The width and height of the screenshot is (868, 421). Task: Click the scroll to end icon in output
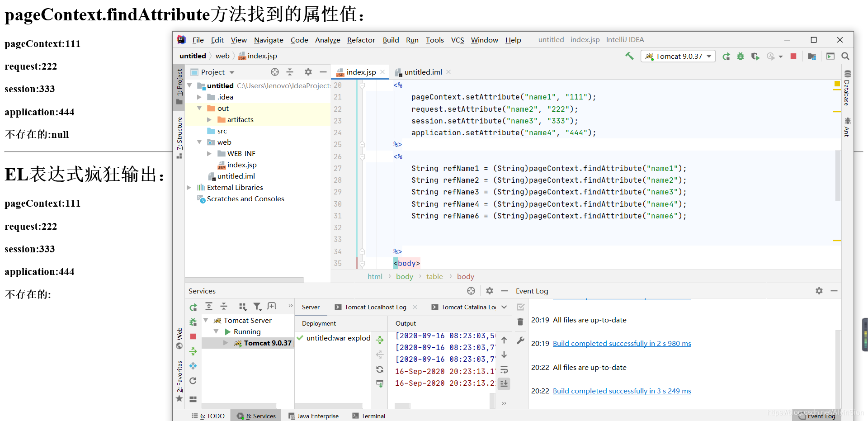[504, 384]
